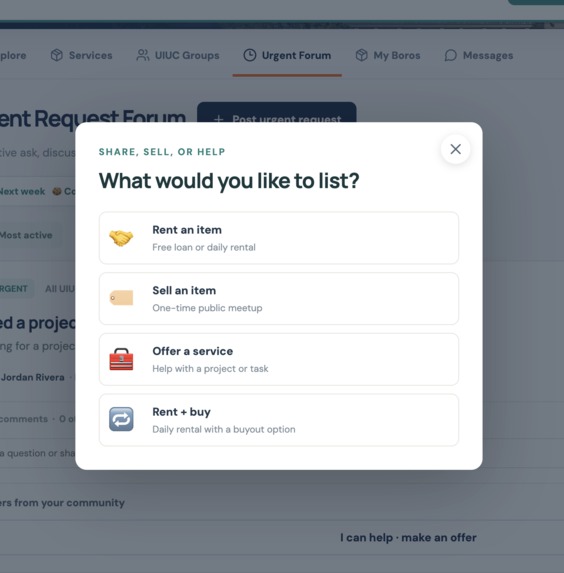Viewport: 564px width, 573px height.
Task: Click the Urgent Forum clock icon
Action: click(250, 55)
